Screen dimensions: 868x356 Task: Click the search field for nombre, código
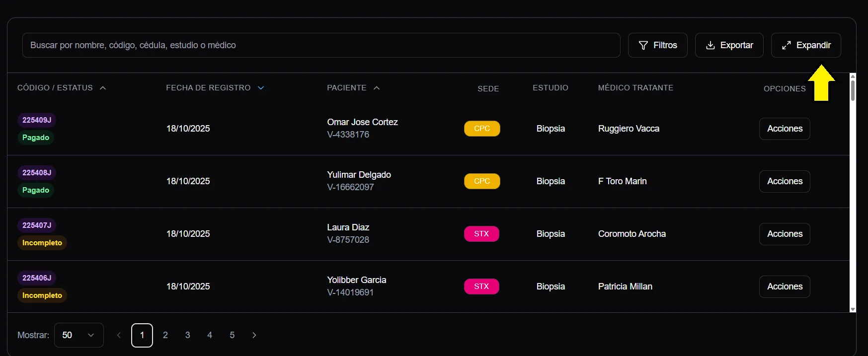321,45
